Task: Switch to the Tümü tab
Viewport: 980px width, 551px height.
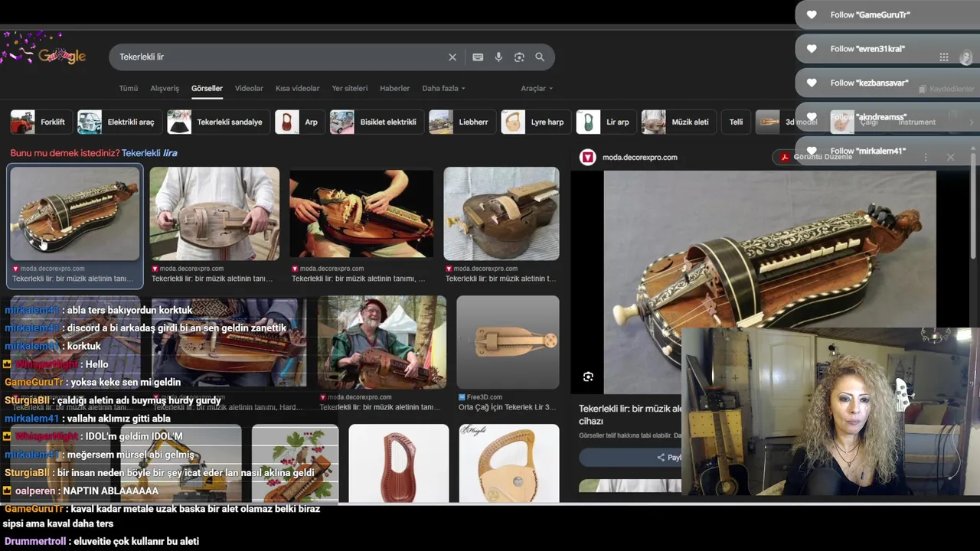Action: [129, 88]
